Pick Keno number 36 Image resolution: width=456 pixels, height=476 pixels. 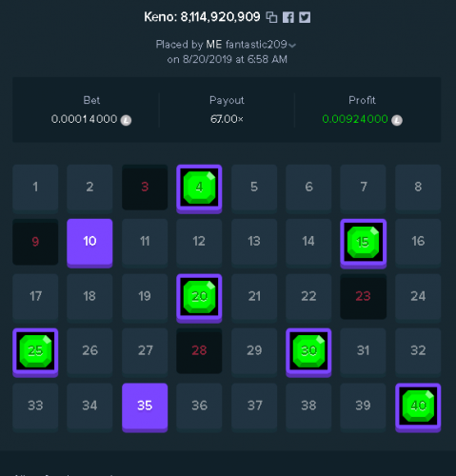coord(199,407)
